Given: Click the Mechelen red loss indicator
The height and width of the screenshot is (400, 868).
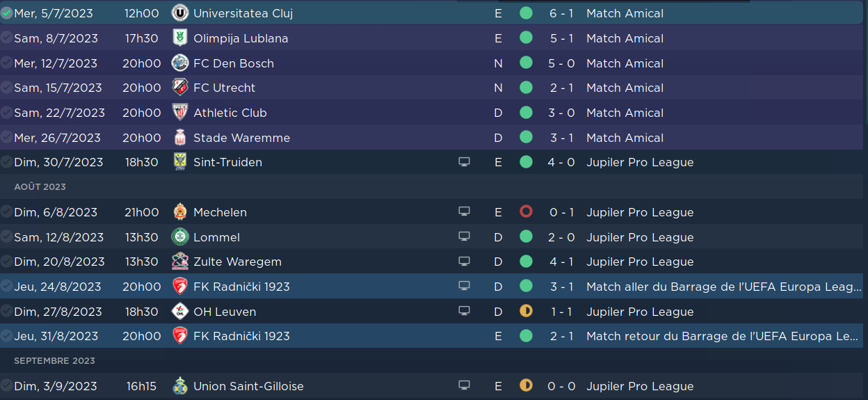Looking at the screenshot, I should pos(526,212).
